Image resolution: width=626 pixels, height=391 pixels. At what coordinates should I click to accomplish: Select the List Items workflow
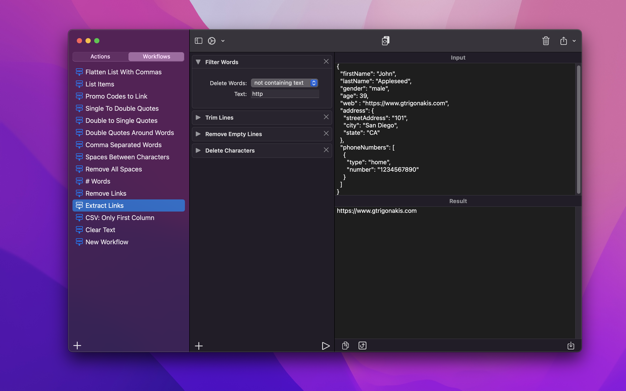coord(129,84)
